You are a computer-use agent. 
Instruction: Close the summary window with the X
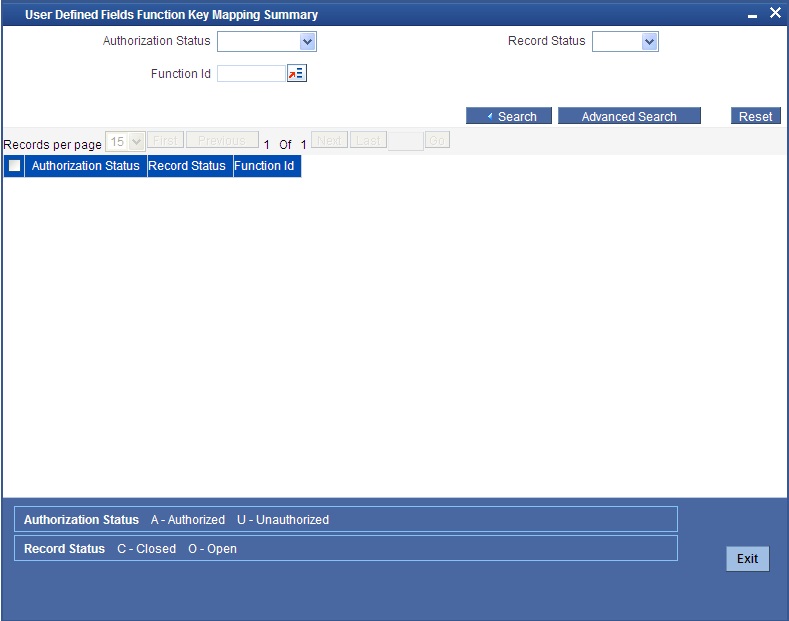775,13
